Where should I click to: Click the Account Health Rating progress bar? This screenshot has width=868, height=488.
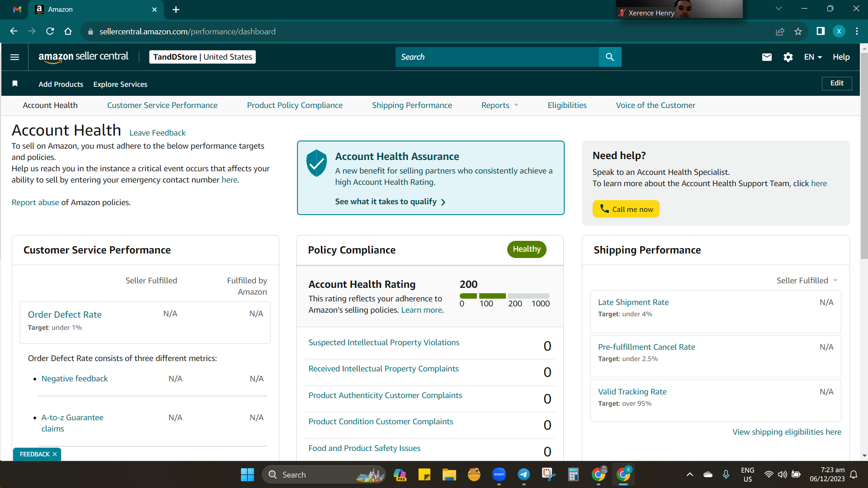tap(505, 296)
